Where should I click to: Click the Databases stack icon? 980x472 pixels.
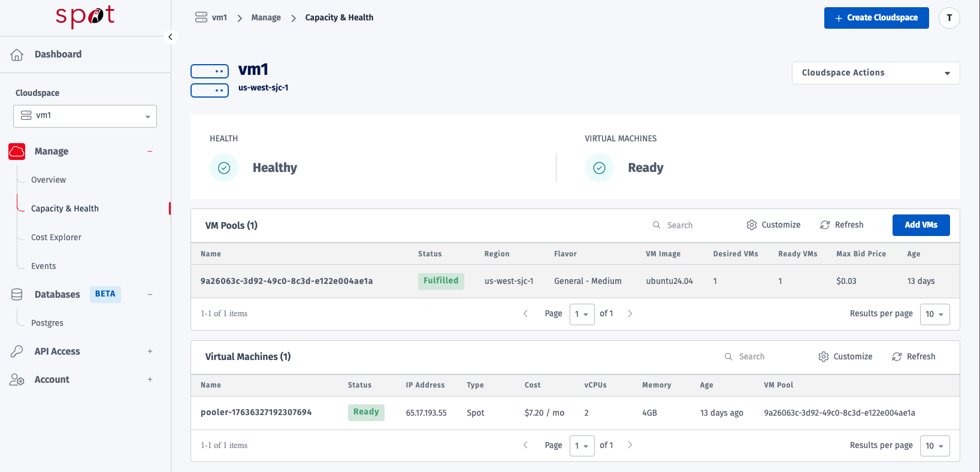click(x=17, y=295)
